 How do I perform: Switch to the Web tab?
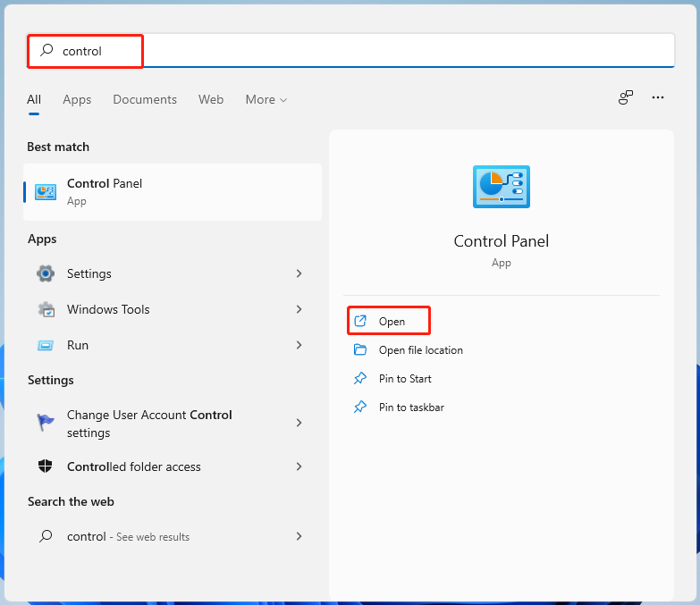[x=211, y=99]
